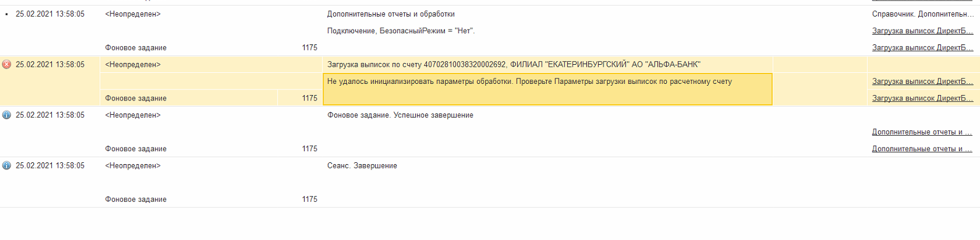The height and width of the screenshot is (240, 980).
Task: Select the 'Не удалось инициализировать параметры обработки' message cell
Action: click(547, 89)
